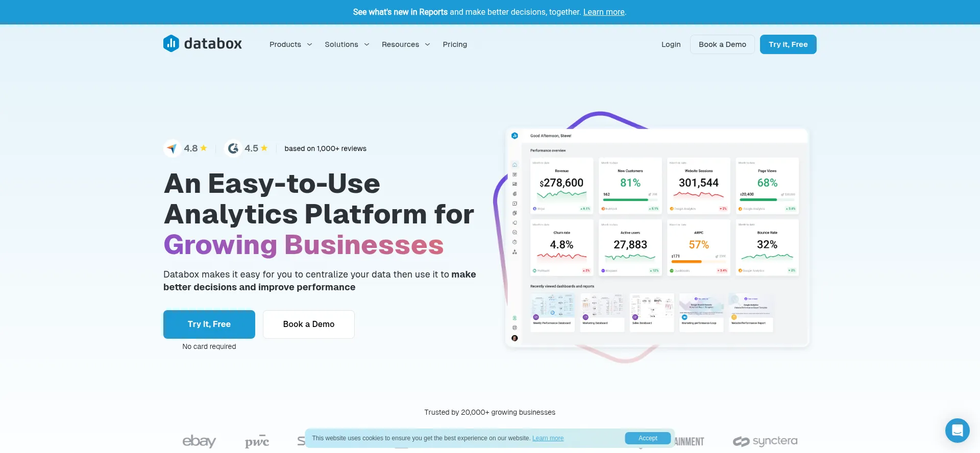980x453 pixels.
Task: Click the Synctera logo
Action: pos(765,441)
